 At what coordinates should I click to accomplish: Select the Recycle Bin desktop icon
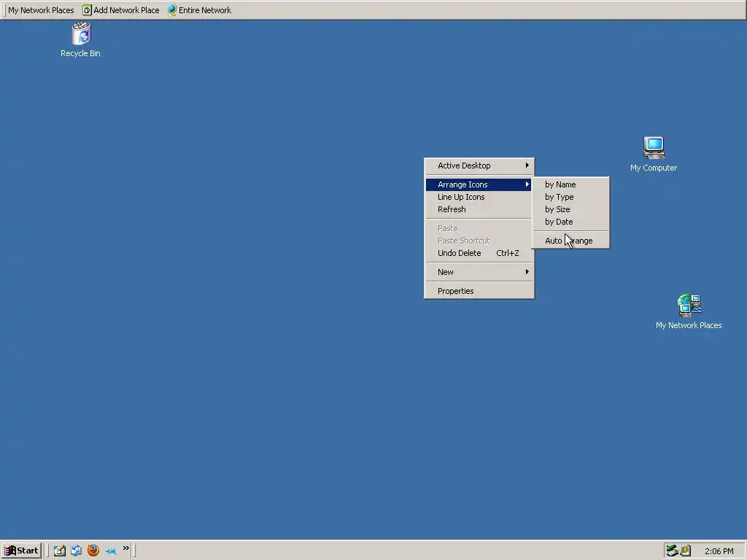pyautogui.click(x=80, y=39)
